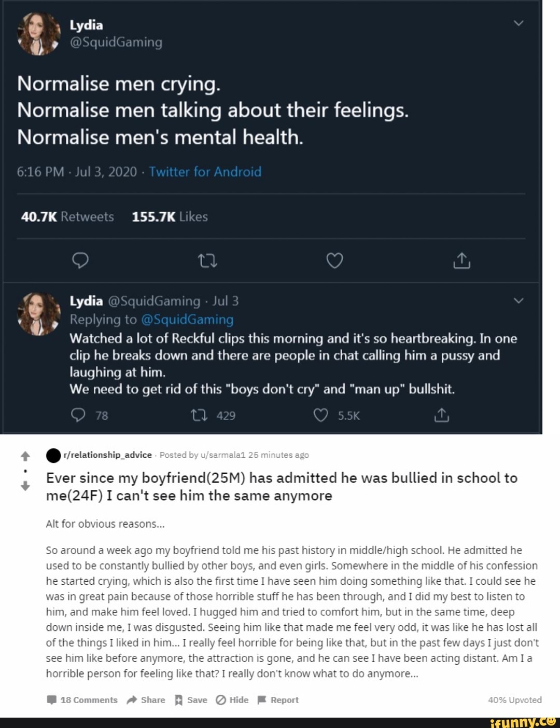Viewport: 560px width, 728px height.
Task: Retweet the reply tweet with 429 retweets
Action: (199, 415)
